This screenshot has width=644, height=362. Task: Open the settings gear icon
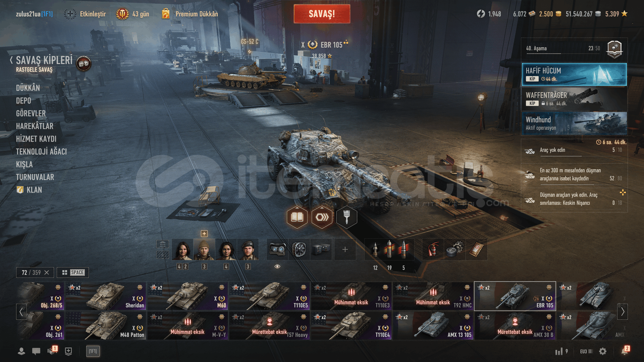pyautogui.click(x=603, y=351)
